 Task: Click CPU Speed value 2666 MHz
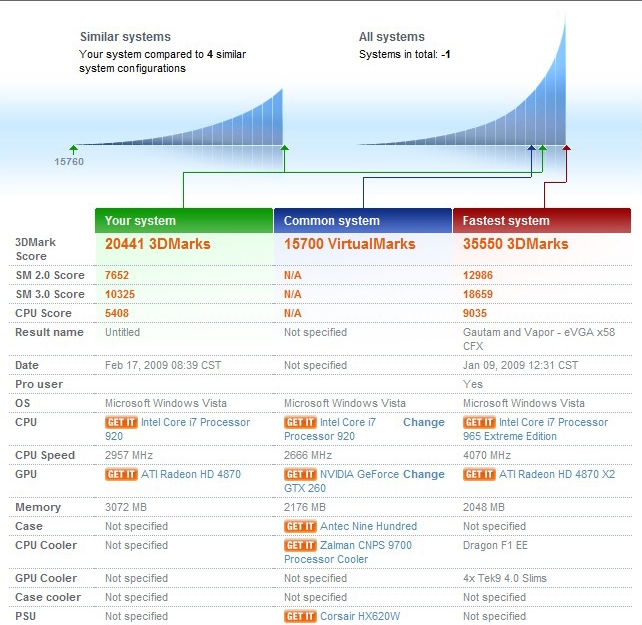pos(308,455)
